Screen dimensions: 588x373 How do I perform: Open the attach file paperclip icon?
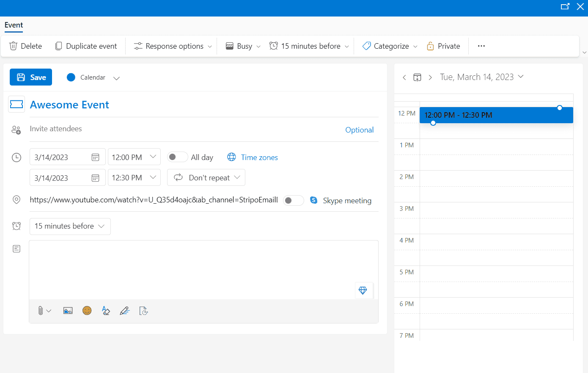click(41, 310)
